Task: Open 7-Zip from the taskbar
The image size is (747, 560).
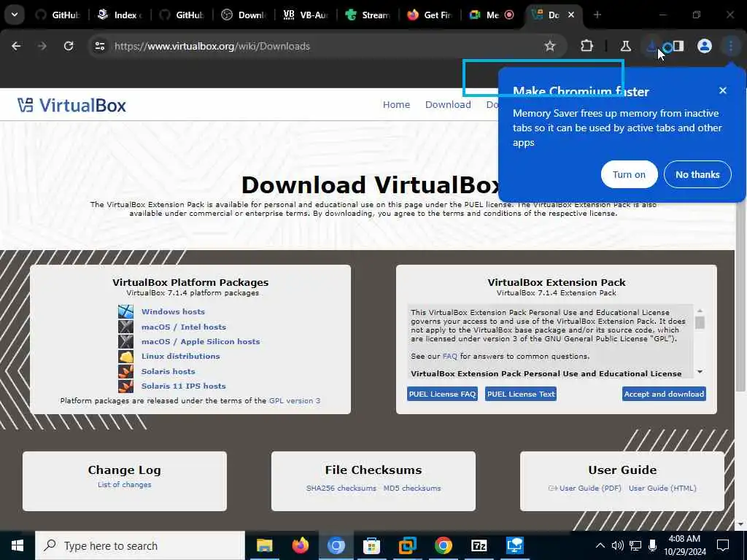Action: (479, 545)
